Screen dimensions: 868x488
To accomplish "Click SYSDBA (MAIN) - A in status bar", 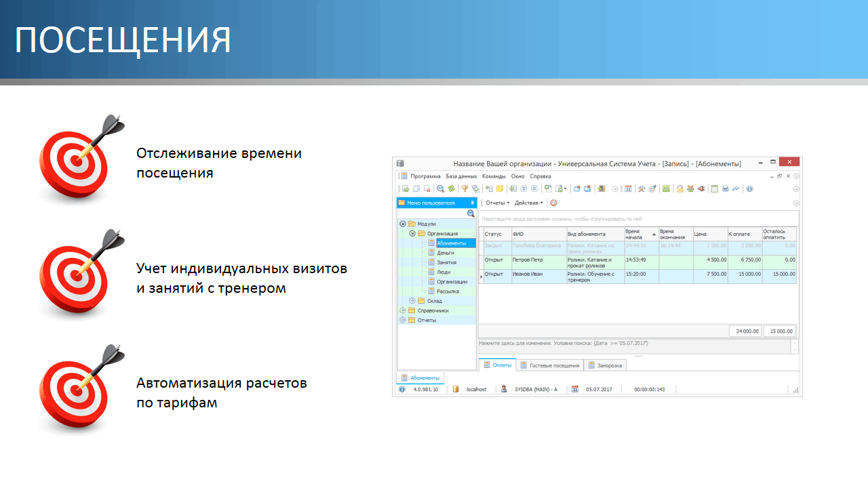I will click(x=536, y=390).
